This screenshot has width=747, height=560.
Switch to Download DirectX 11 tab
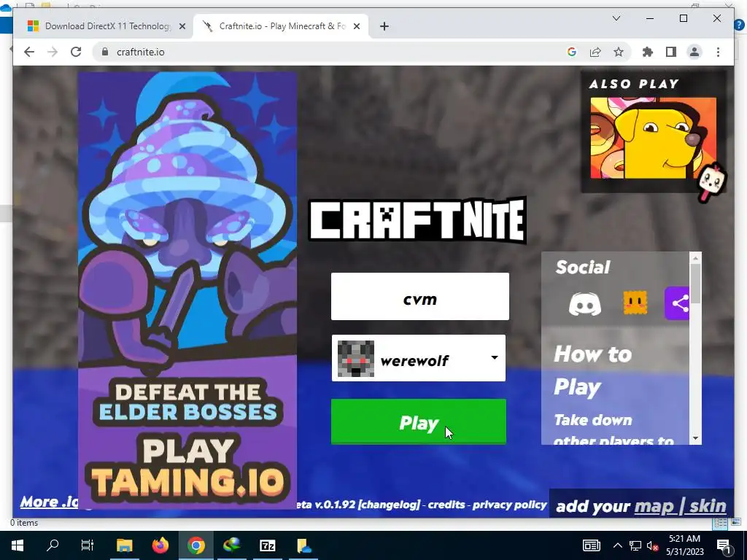point(106,26)
